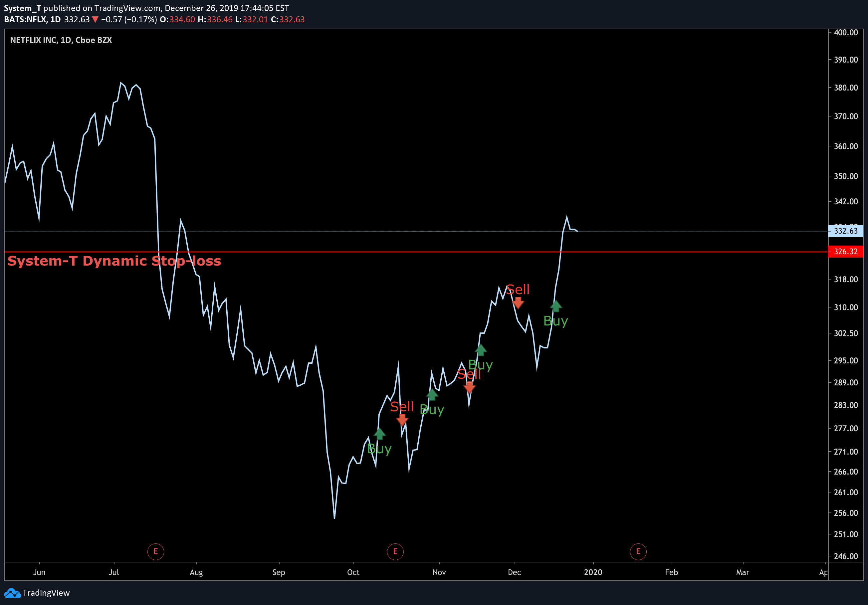Click the red Sell arrow in early December

(x=518, y=303)
